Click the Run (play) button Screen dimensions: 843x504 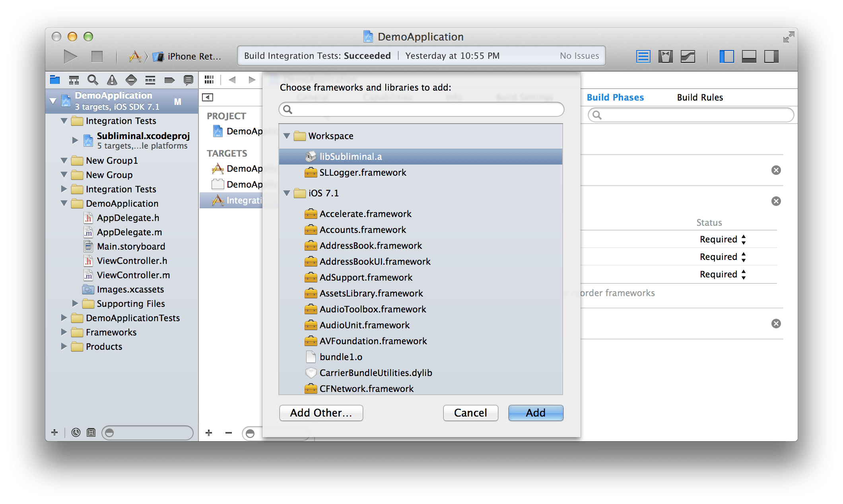70,56
